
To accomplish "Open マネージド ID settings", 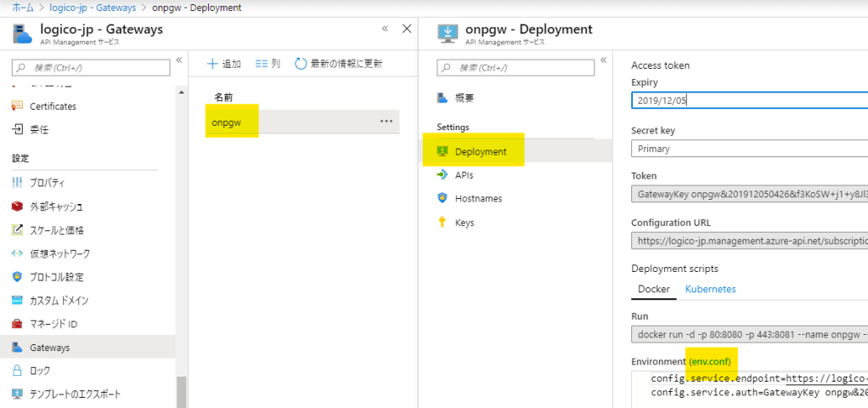I will [54, 324].
